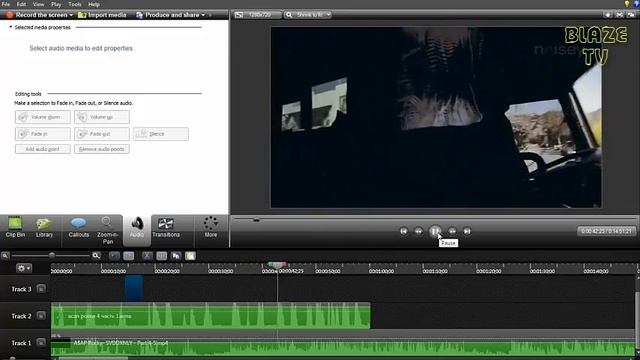Jump to previous clip in preview

click(x=404, y=231)
